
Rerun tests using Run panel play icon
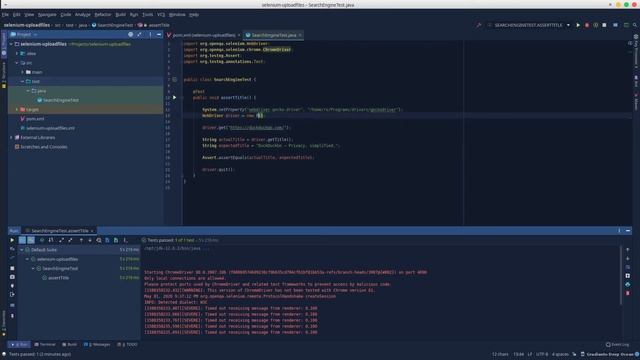(12, 240)
